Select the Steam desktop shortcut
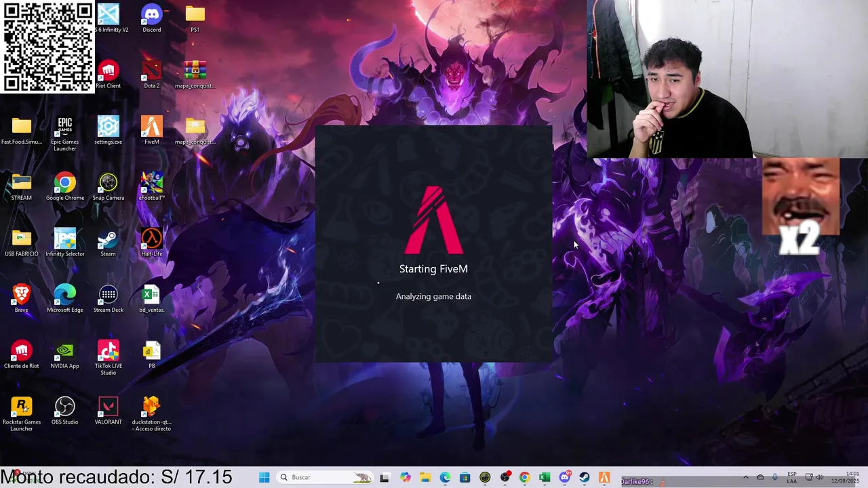The height and width of the screenshot is (488, 868). [x=108, y=242]
